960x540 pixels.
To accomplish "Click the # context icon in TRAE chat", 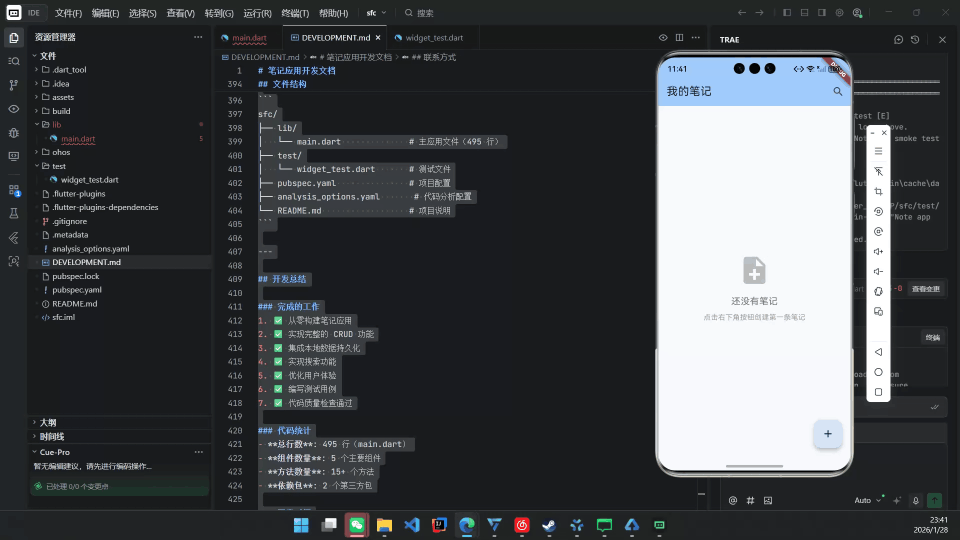I will 751,500.
